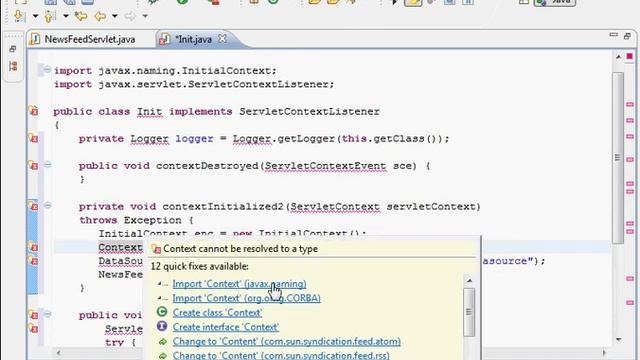Open the Next Annotation dropdown arrow

[35, 16]
